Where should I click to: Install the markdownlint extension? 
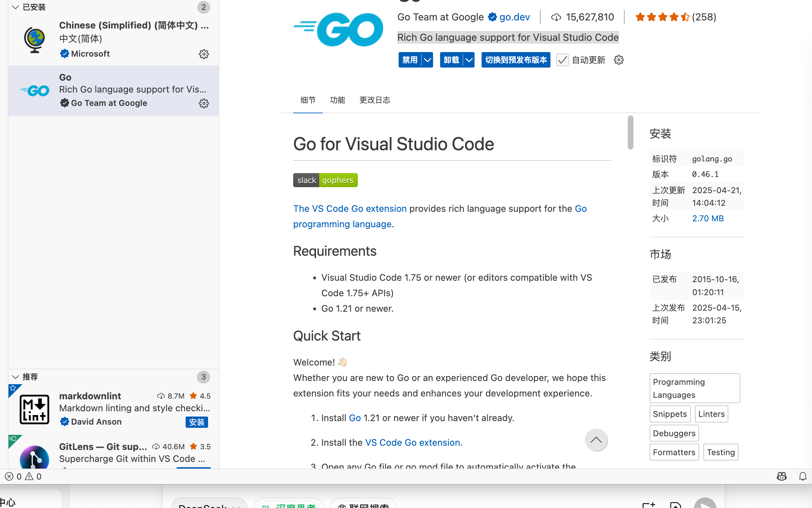[x=197, y=422]
